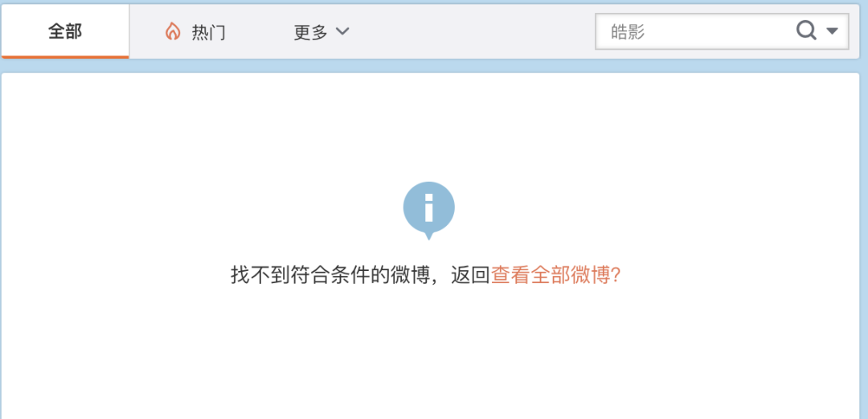Click the blue info bubble icon
868x419 pixels.
point(428,211)
